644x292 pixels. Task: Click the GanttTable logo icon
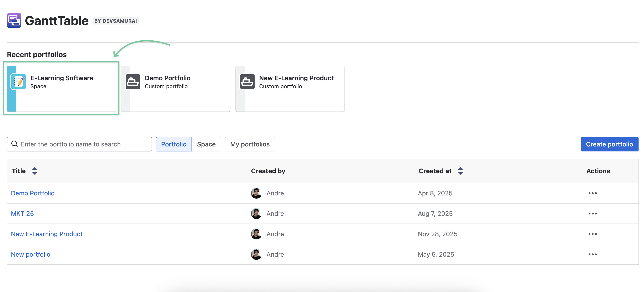tap(14, 20)
